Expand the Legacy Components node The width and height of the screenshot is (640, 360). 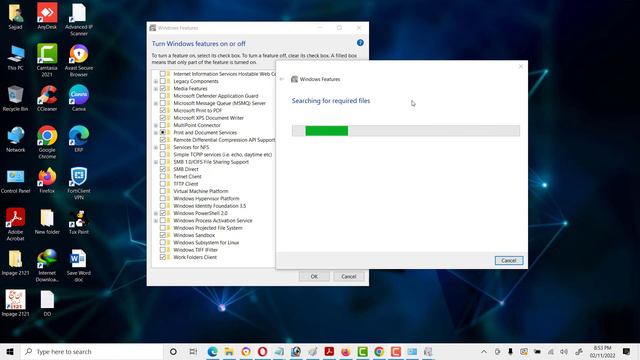156,82
